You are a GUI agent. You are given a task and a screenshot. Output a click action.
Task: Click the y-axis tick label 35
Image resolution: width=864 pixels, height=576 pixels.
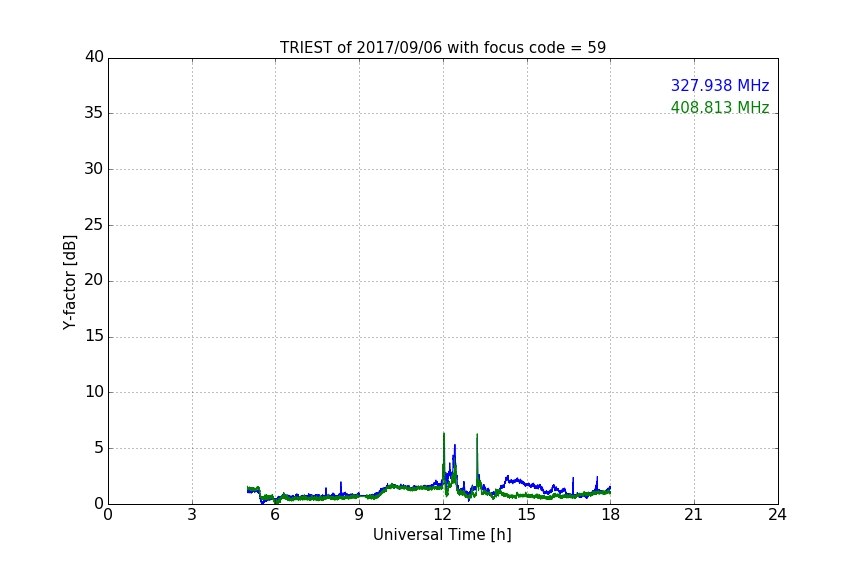[x=94, y=113]
